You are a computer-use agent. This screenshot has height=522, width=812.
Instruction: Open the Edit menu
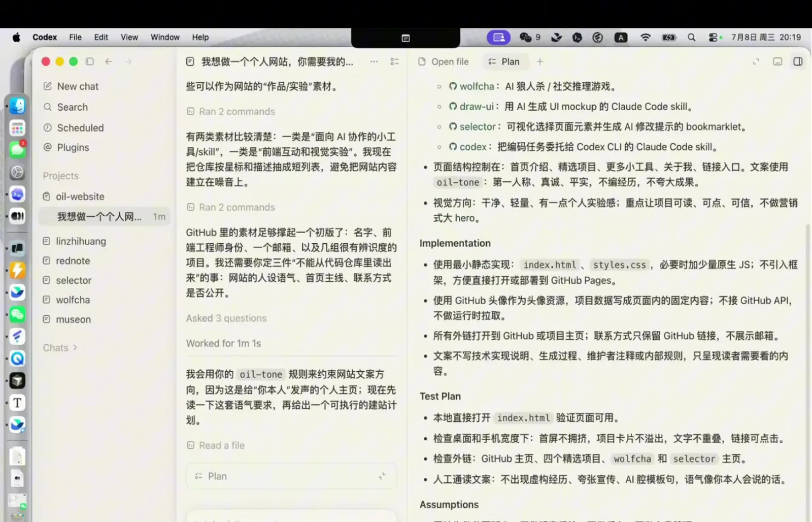pos(101,37)
